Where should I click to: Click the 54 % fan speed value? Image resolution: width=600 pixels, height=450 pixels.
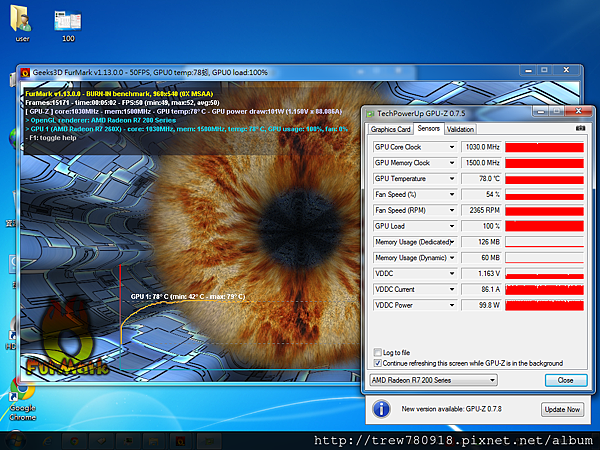(x=481, y=195)
